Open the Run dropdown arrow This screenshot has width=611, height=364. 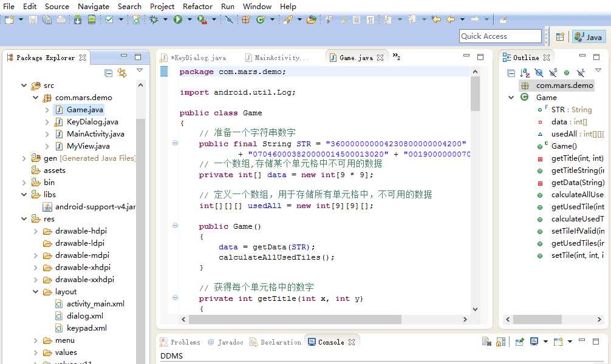[x=189, y=19]
